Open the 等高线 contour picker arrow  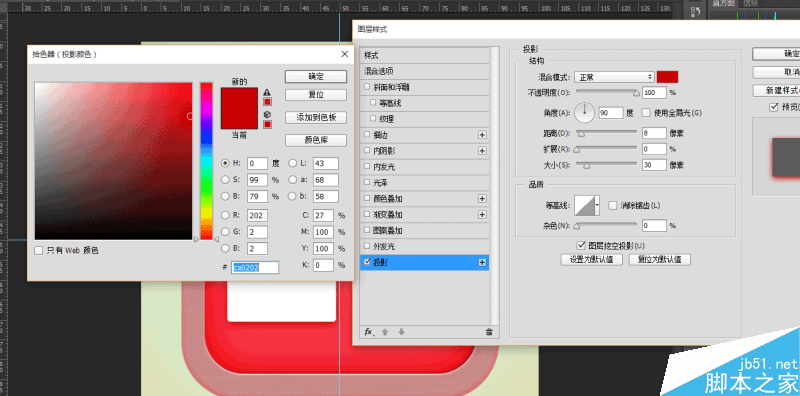point(597,205)
